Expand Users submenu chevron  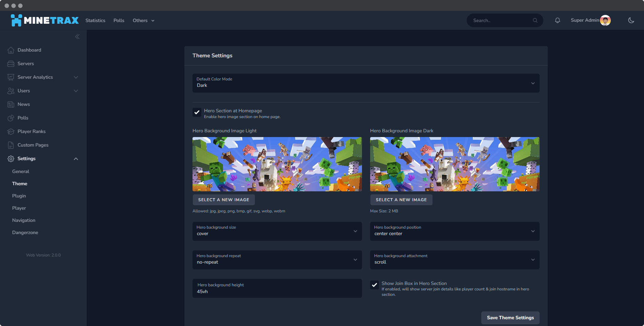76,91
